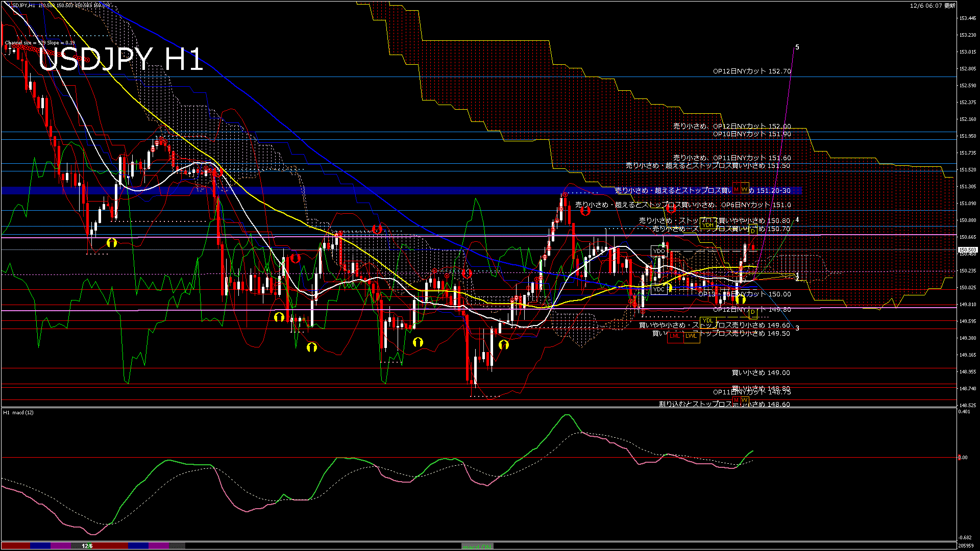The width and height of the screenshot is (980, 551).
Task: Select the 買い小さめ 149.00 level label
Action: 761,373
